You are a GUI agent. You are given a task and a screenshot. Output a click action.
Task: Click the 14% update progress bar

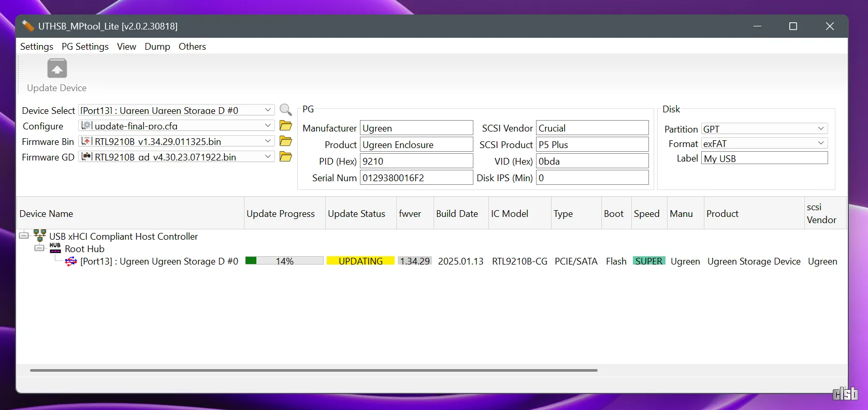(x=284, y=261)
